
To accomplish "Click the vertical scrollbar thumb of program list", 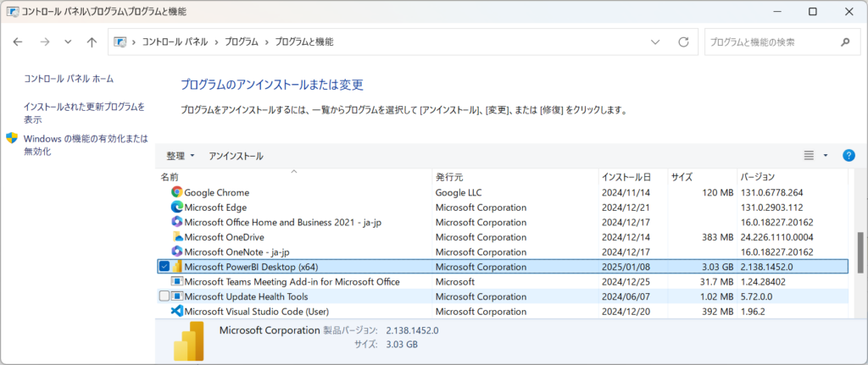I will pyautogui.click(x=860, y=252).
